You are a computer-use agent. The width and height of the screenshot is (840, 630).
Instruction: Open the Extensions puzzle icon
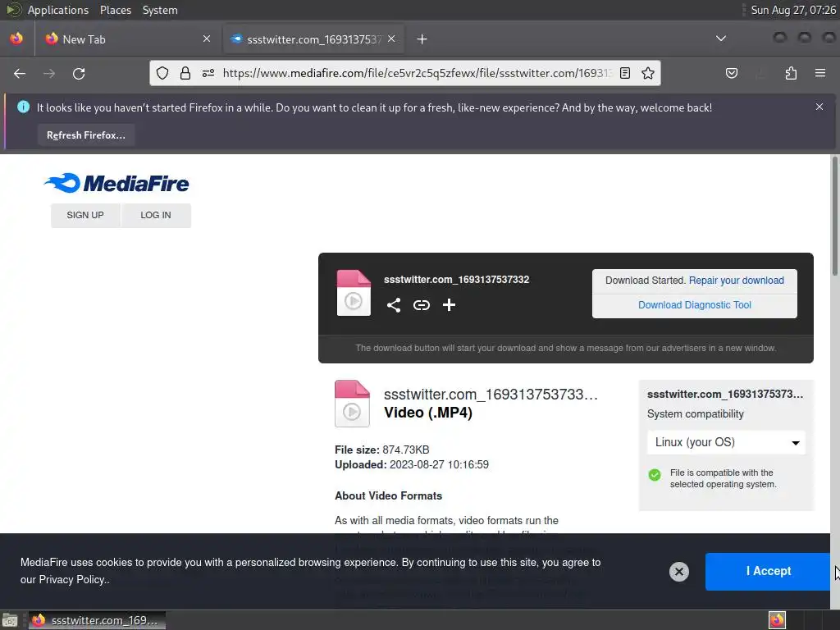tap(791, 73)
